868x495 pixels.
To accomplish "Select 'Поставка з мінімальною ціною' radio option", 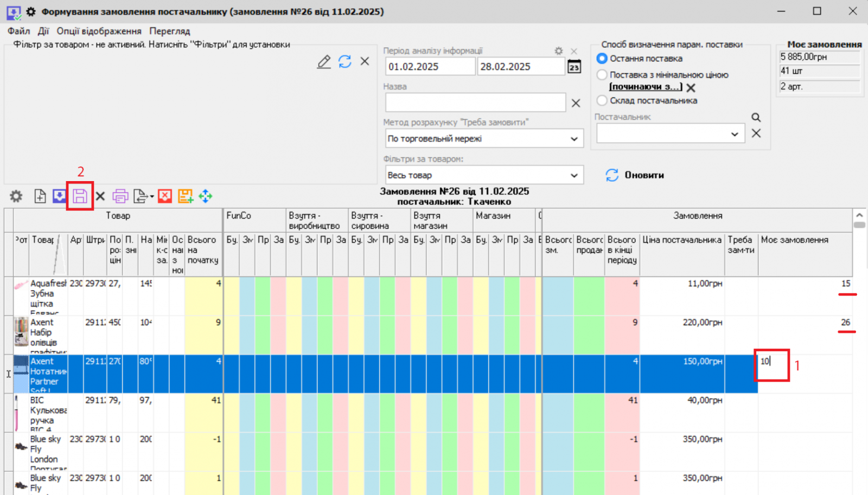I will [602, 75].
